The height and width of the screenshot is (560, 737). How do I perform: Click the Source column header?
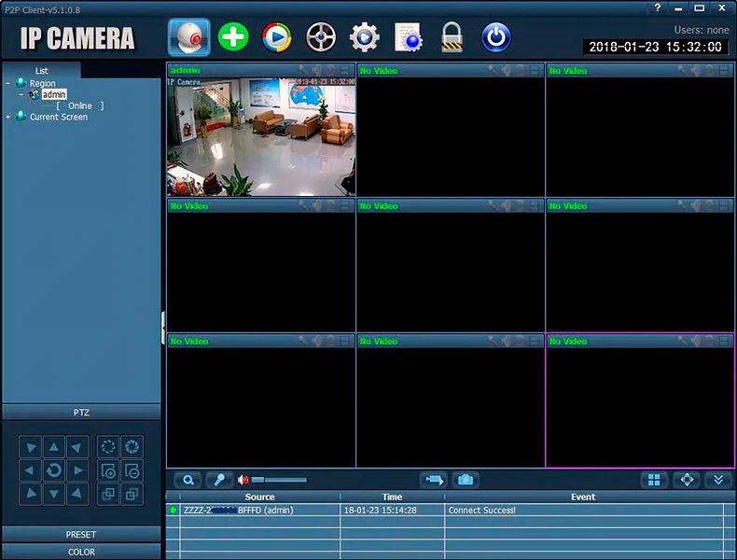tap(259, 497)
